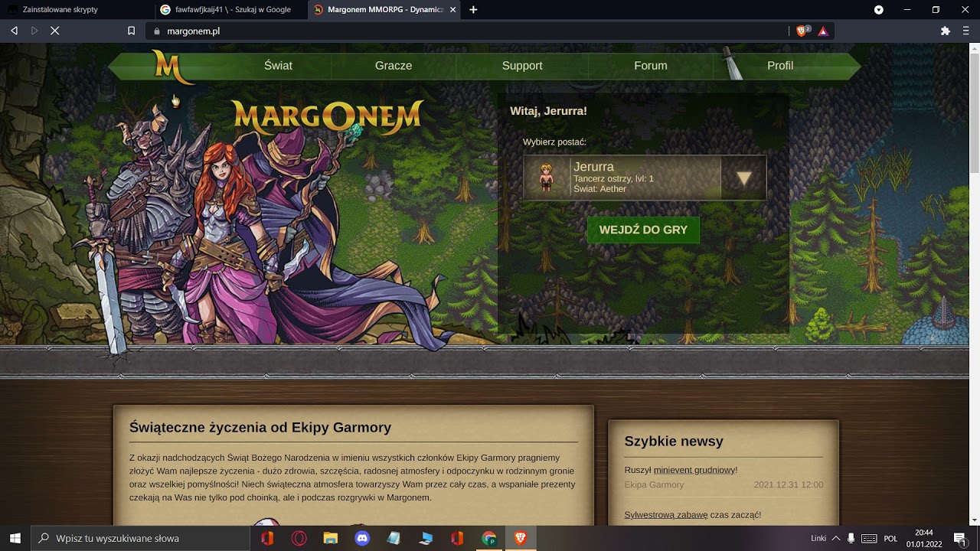Open a new browser tab
The image size is (980, 551).
click(473, 10)
